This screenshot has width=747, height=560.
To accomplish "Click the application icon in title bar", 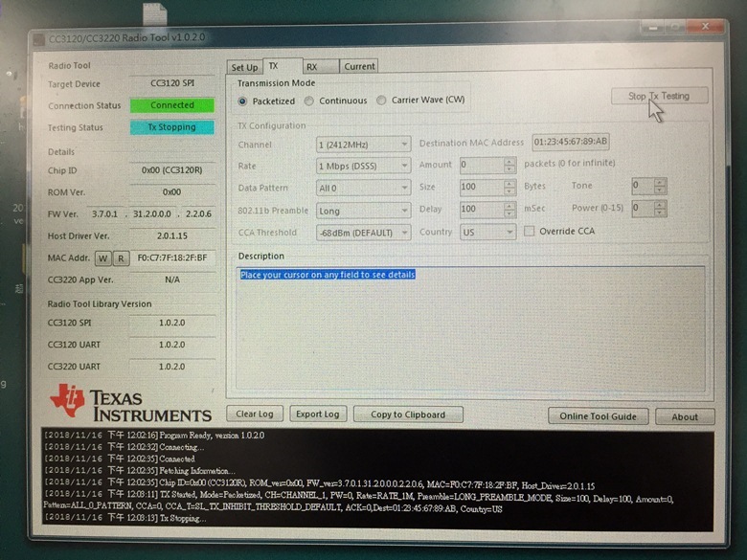I will coord(39,39).
